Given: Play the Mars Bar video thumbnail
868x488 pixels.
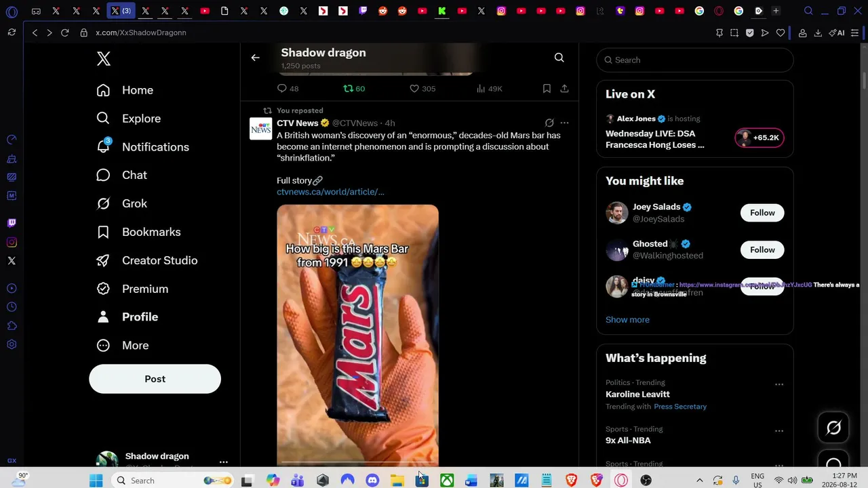Looking at the screenshot, I should 357,335.
